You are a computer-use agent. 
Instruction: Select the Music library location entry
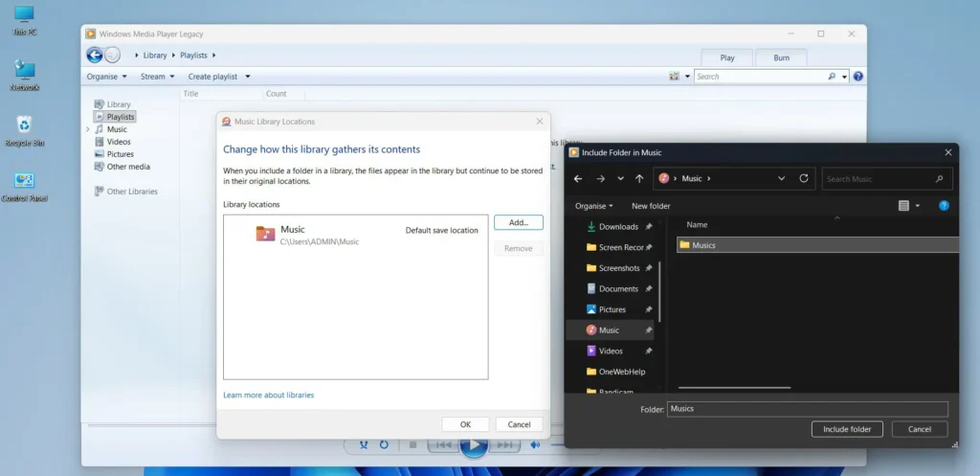point(356,235)
